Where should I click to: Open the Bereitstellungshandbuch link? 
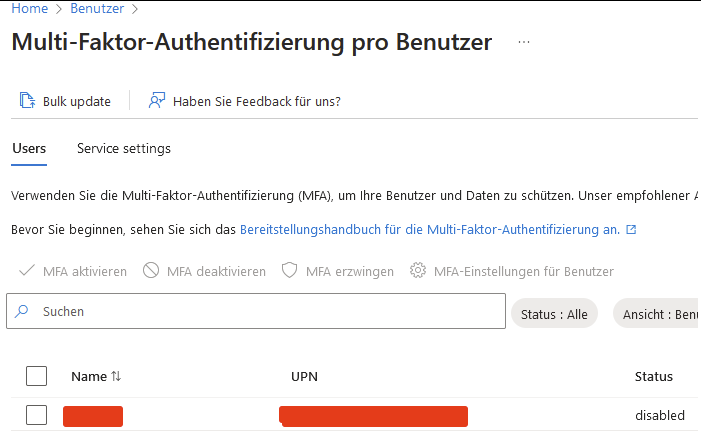[430, 229]
